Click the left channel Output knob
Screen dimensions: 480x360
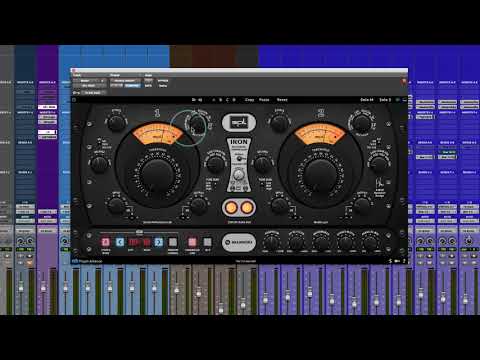[198, 205]
